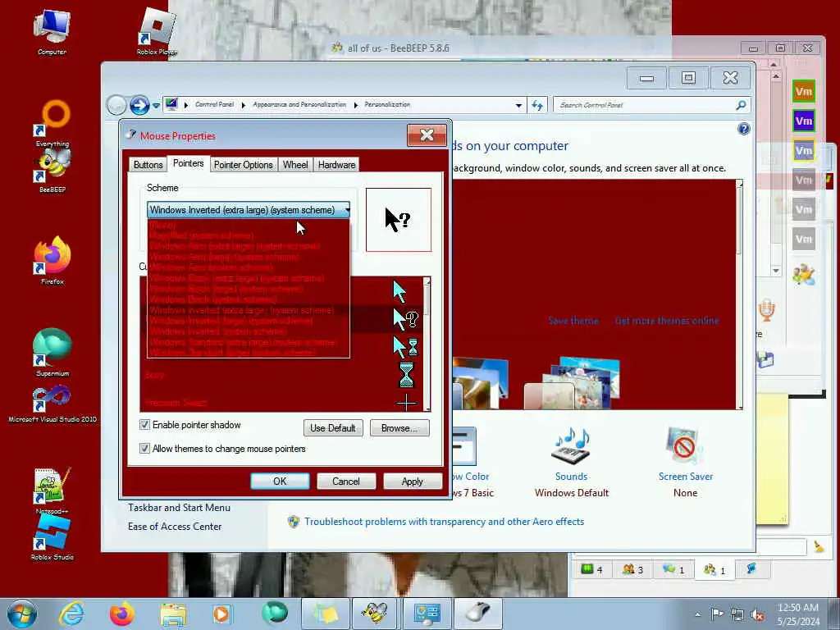Screen dimensions: 840x630
Task: Click the Get more themes online link
Action: coord(667,321)
